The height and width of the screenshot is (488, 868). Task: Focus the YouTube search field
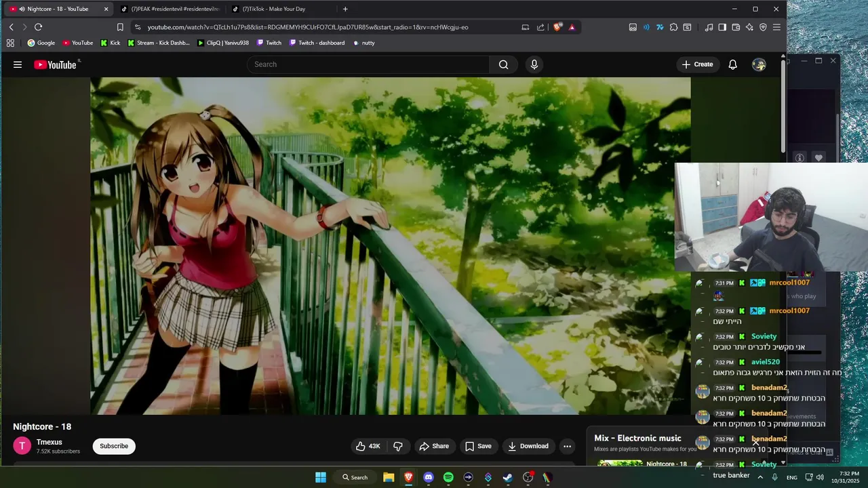368,64
